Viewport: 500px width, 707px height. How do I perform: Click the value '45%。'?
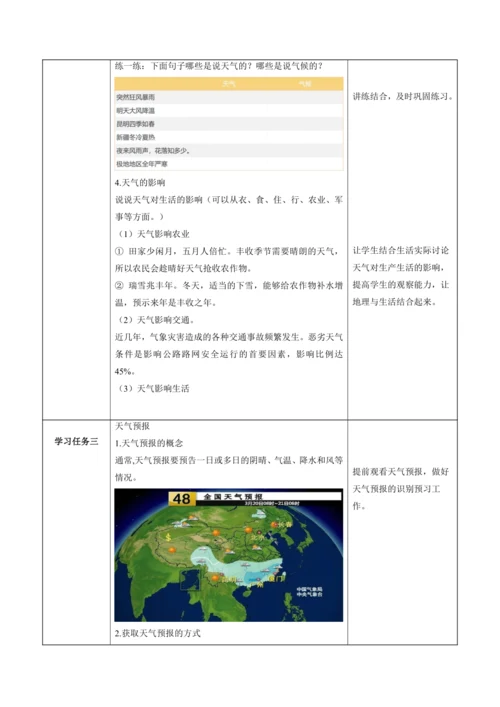coord(124,372)
